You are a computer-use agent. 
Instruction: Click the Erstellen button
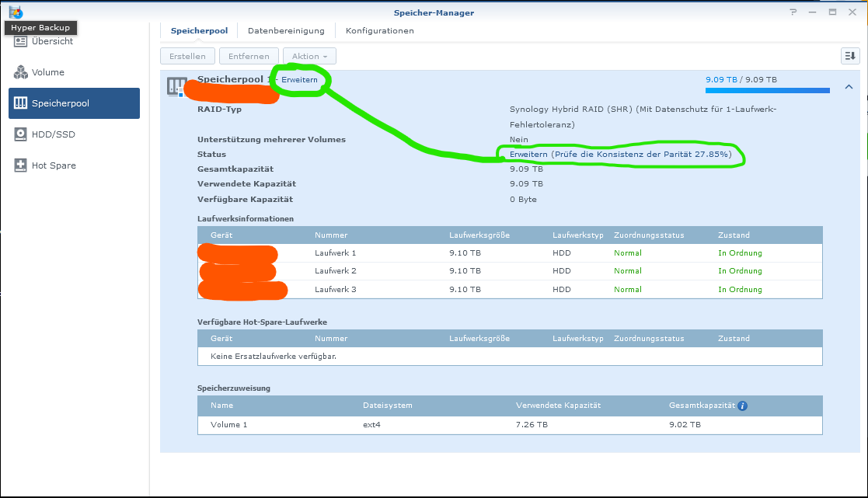point(187,56)
